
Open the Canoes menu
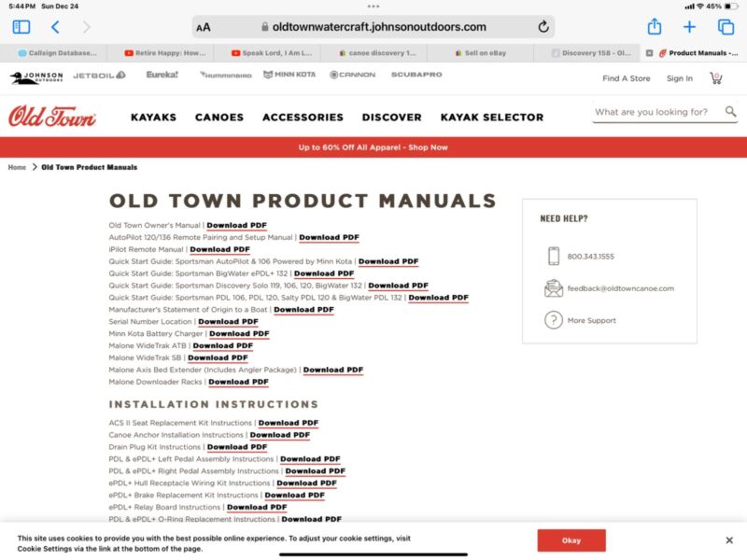(x=219, y=118)
